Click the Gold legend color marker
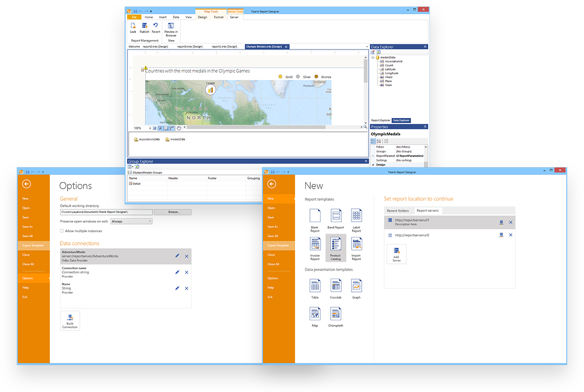This screenshot has width=584, height=392. pos(280,77)
